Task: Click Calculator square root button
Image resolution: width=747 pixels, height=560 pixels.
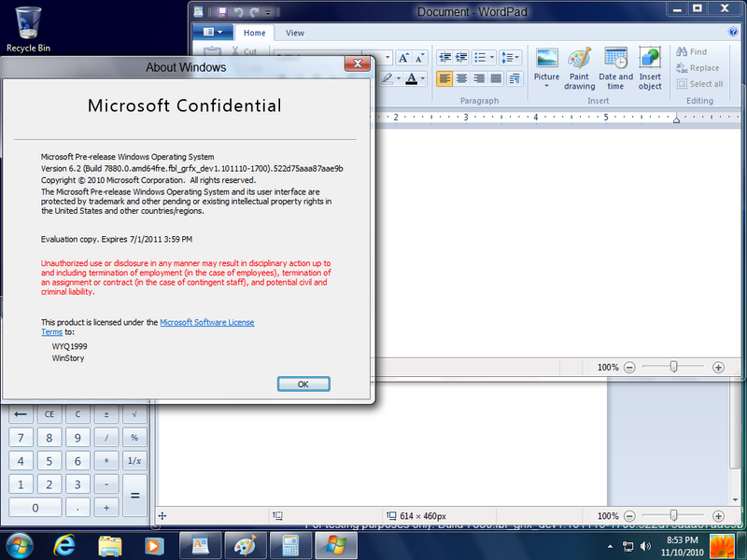Action: coord(134,414)
